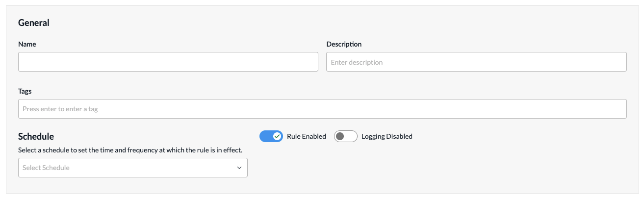Click the chevron arrow in Schedule dropdown
The height and width of the screenshot is (198, 644).
[x=239, y=168]
